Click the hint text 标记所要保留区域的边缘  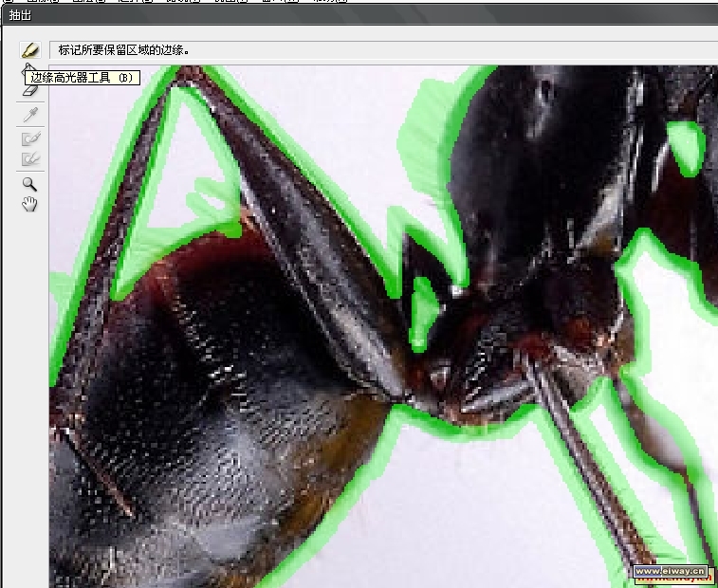pyautogui.click(x=123, y=50)
